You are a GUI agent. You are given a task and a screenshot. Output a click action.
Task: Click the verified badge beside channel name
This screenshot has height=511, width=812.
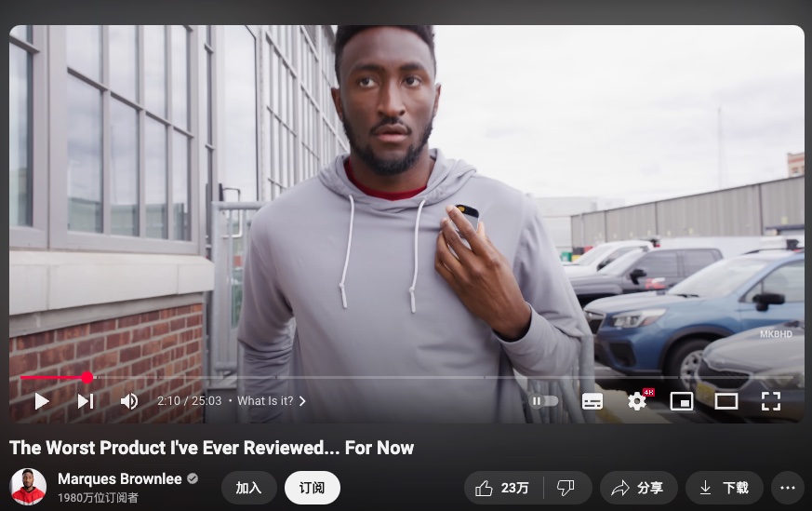[x=193, y=478]
